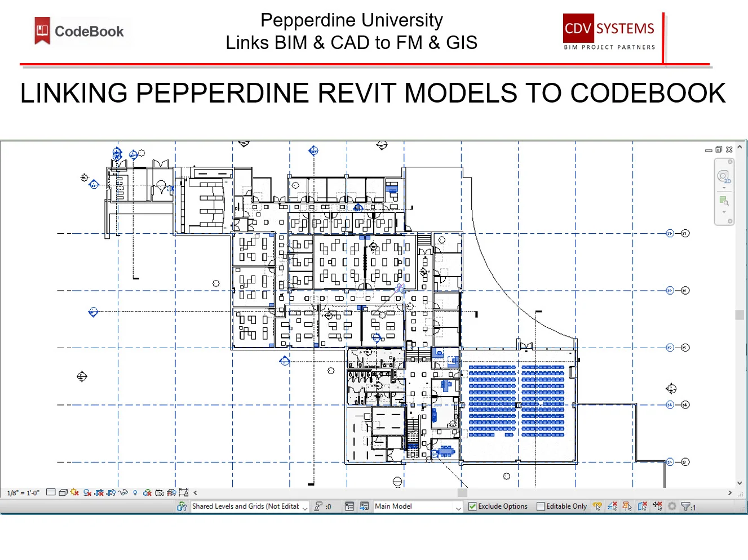748x560 pixels.
Task: Select the auditorium seating block in plan
Action: [x=516, y=401]
